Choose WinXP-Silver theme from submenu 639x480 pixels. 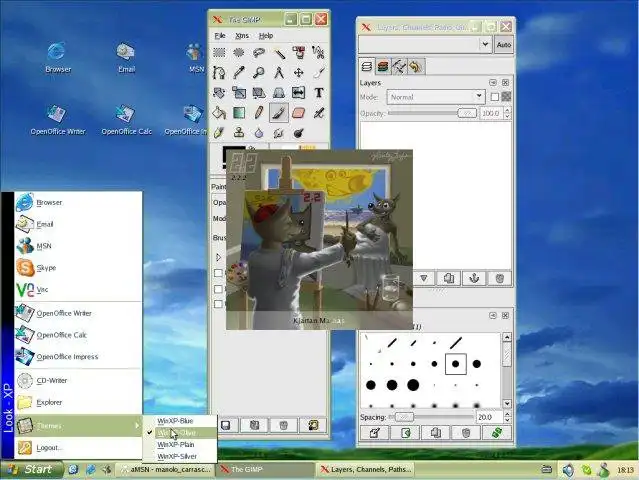177,456
